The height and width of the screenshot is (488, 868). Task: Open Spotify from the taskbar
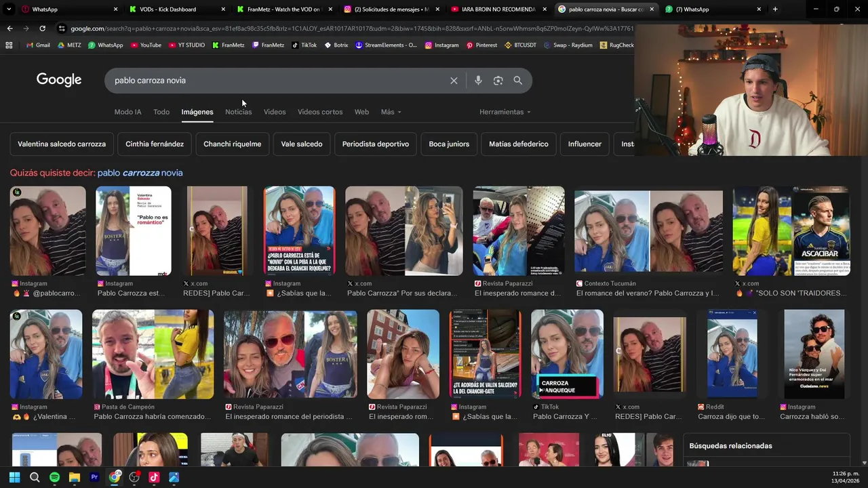click(x=54, y=477)
